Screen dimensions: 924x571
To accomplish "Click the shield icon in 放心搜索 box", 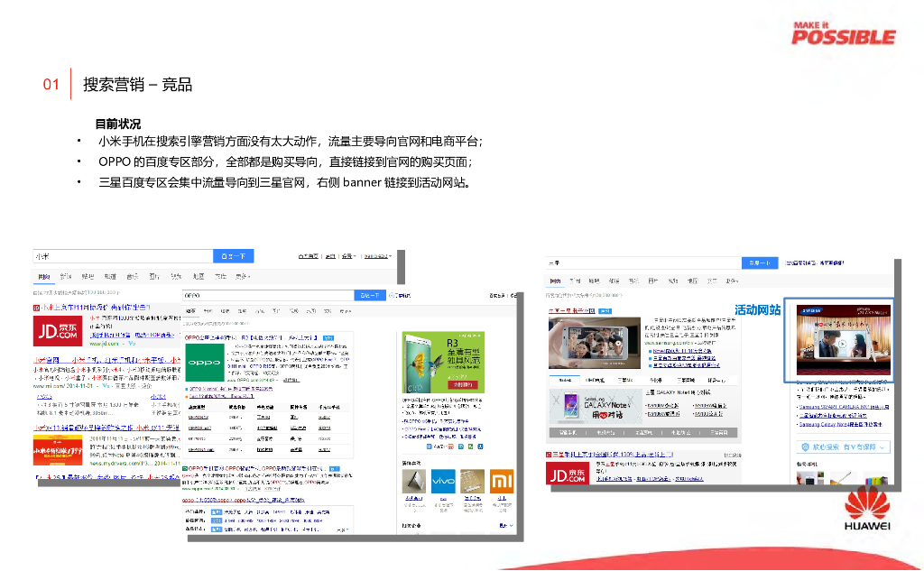I will [806, 447].
